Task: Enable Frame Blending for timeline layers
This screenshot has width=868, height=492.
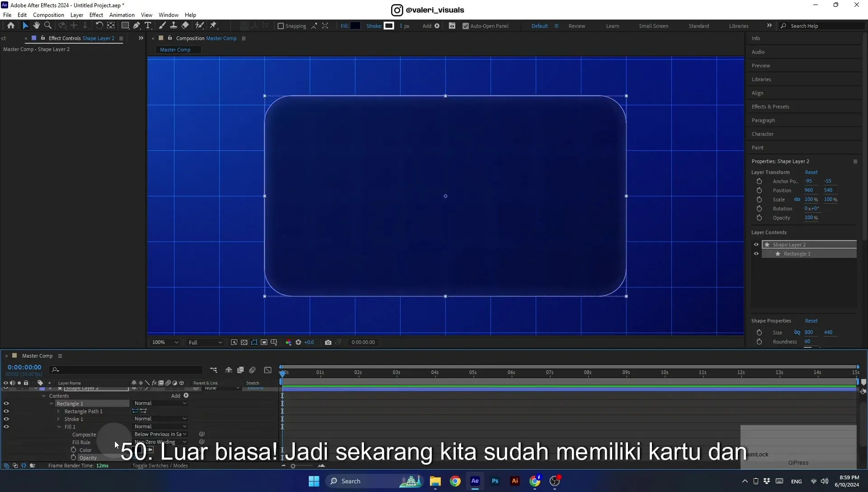Action: [241, 370]
